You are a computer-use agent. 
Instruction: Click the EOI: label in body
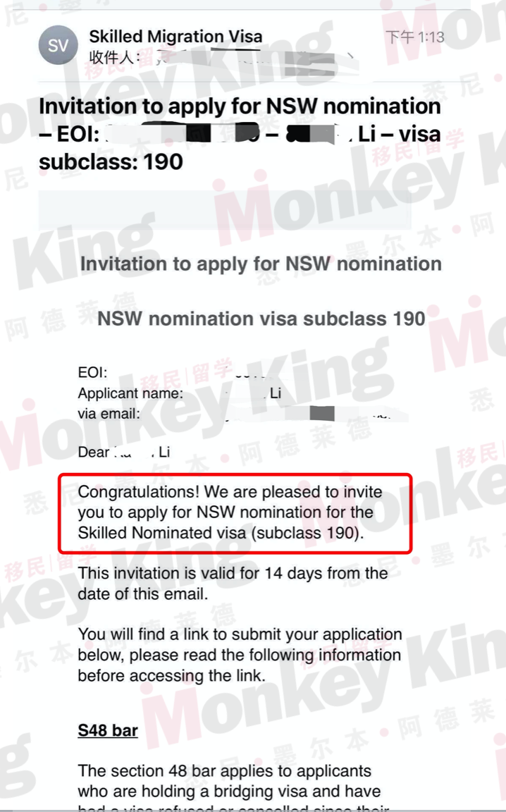pos(93,372)
